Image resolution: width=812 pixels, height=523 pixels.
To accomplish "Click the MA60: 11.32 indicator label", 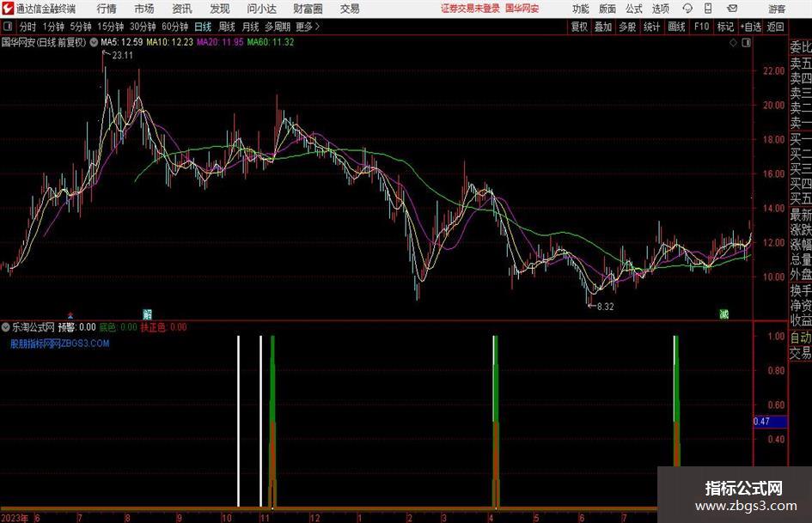I will (x=271, y=42).
